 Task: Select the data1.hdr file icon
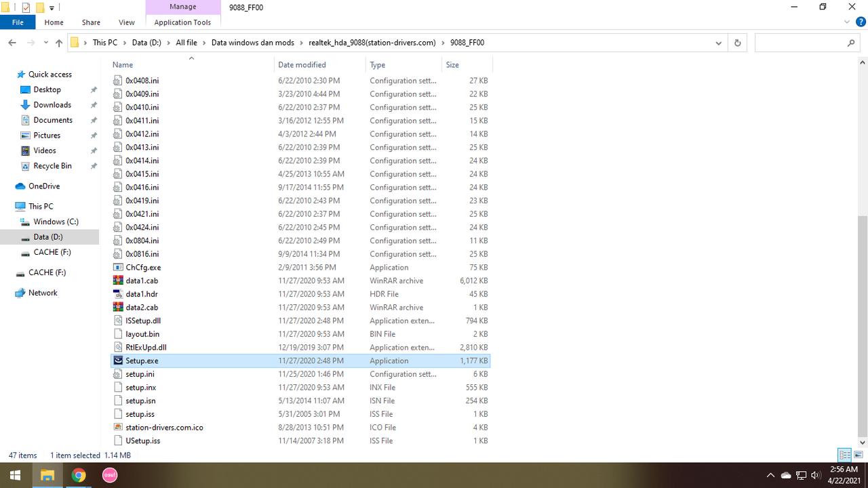(118, 294)
